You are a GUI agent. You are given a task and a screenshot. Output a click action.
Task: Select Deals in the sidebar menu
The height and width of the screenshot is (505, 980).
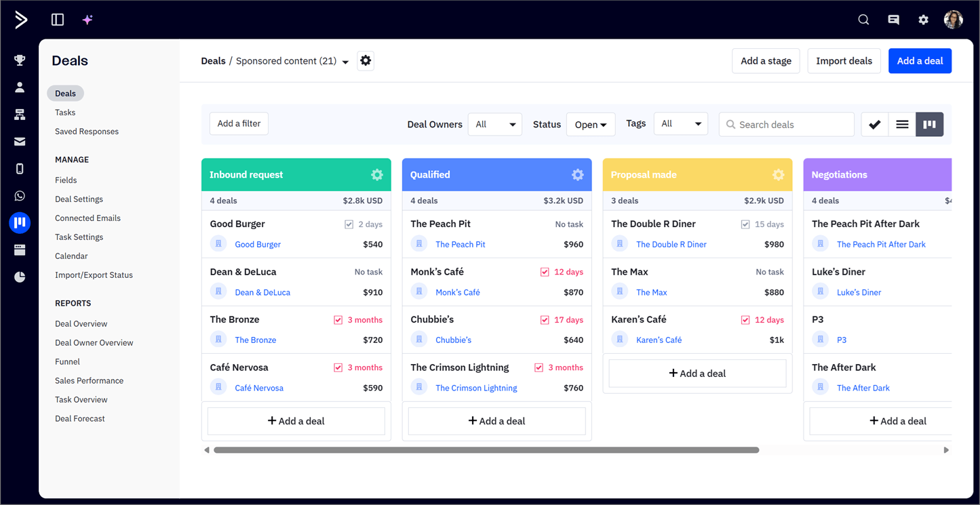point(66,94)
